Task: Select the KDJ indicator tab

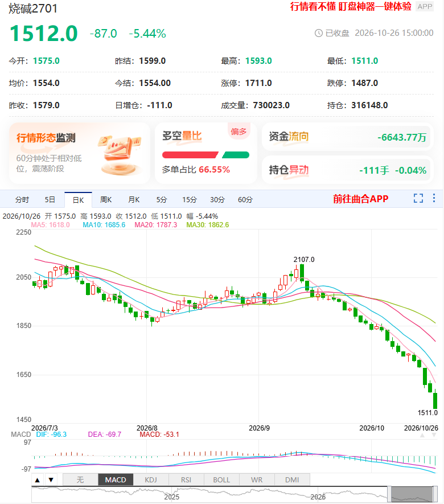Action: click(x=151, y=480)
